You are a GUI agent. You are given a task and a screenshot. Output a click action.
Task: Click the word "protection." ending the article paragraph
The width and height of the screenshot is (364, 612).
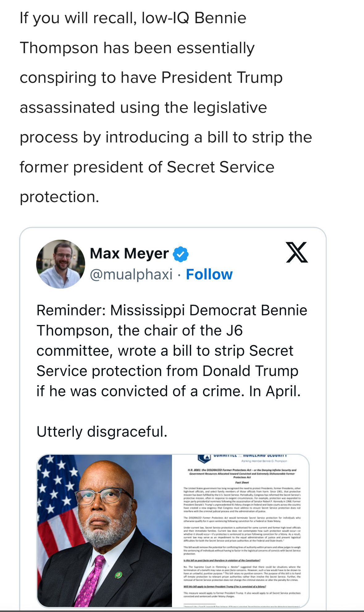click(60, 197)
